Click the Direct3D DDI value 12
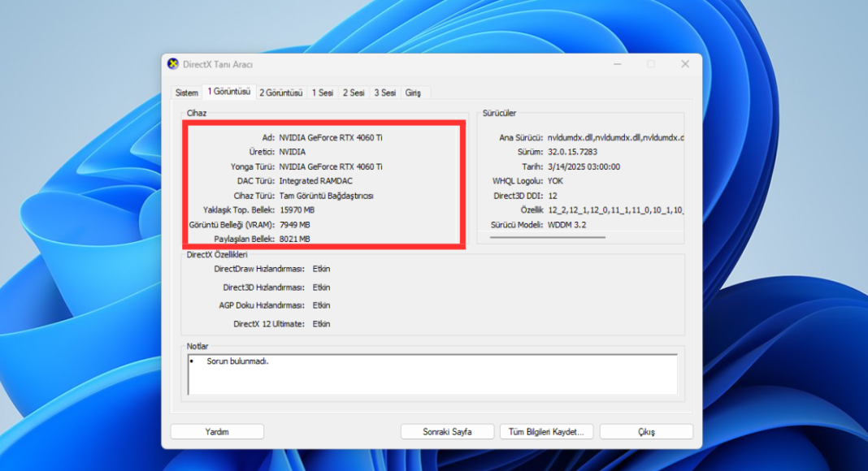The height and width of the screenshot is (471, 868). [553, 196]
